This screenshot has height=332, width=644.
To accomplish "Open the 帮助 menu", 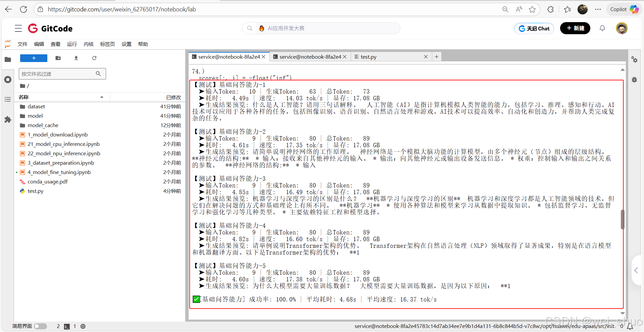I will pos(143,44).
